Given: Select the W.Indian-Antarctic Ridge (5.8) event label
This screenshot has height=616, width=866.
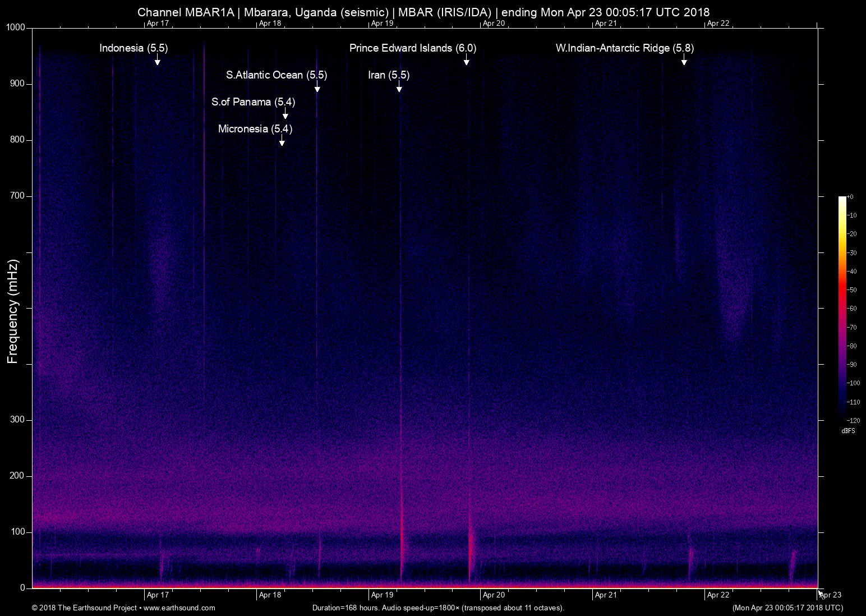Looking at the screenshot, I should (x=625, y=48).
